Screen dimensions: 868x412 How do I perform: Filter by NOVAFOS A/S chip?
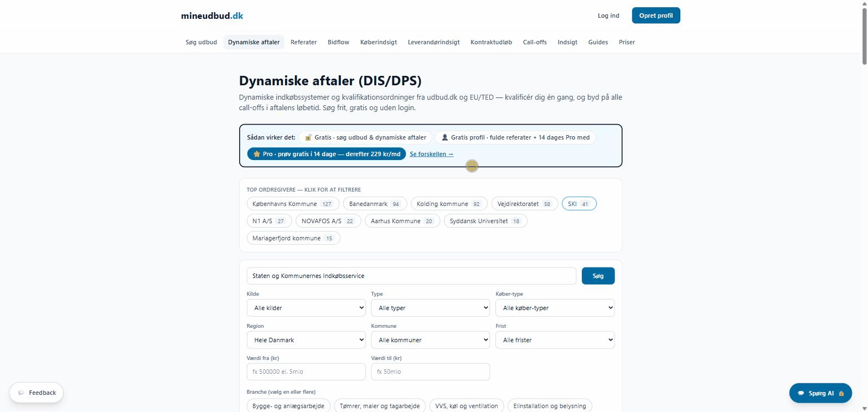[x=328, y=221]
